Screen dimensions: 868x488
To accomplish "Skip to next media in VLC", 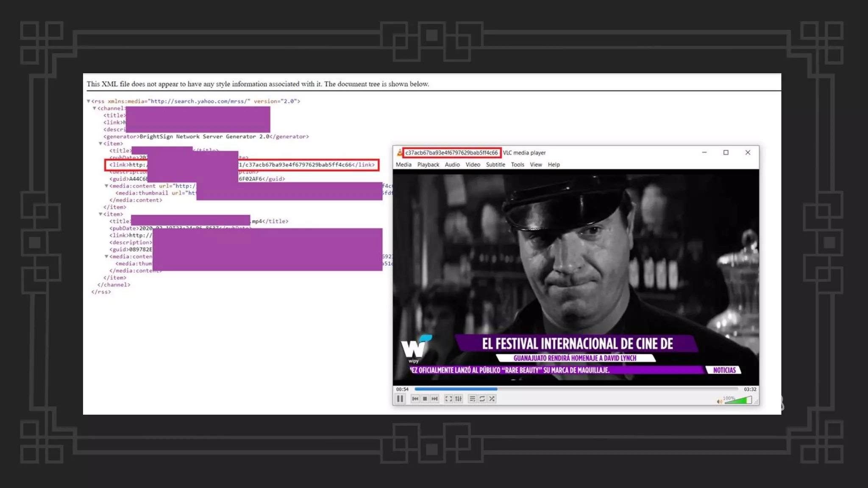I will click(x=434, y=399).
